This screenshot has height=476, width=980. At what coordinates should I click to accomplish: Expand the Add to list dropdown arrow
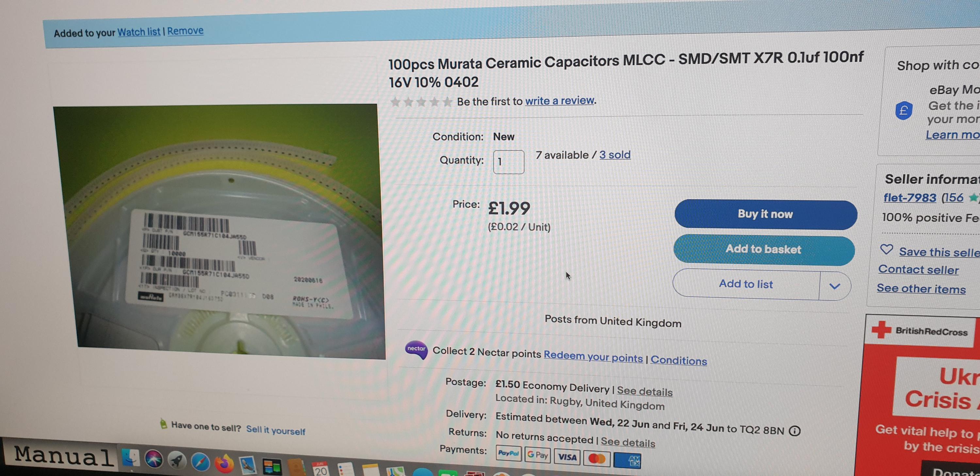coord(834,286)
